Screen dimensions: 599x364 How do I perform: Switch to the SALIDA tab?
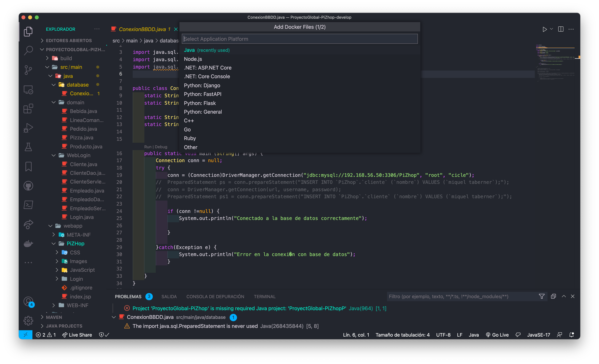(169, 296)
